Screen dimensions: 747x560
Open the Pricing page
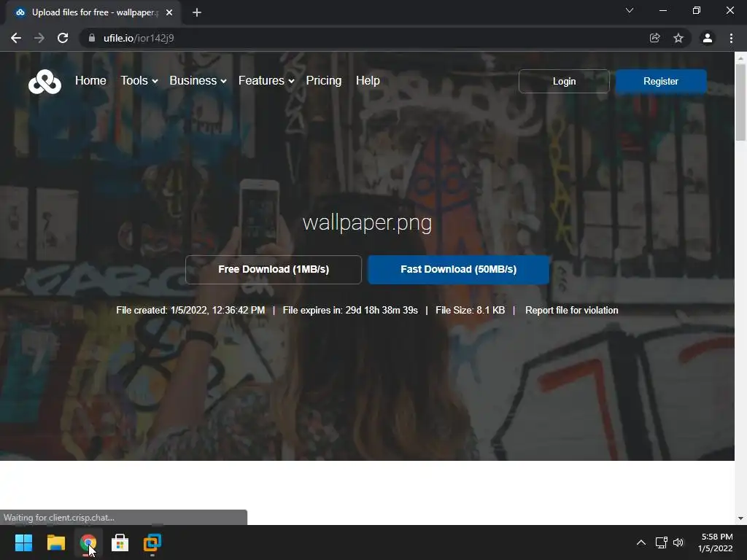click(323, 80)
